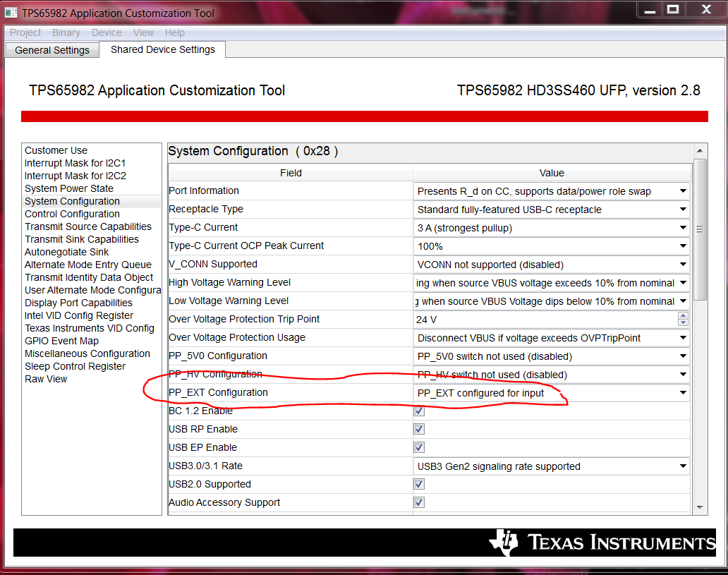
Task: Select Miscellaneous Configuration entry
Action: (x=87, y=353)
